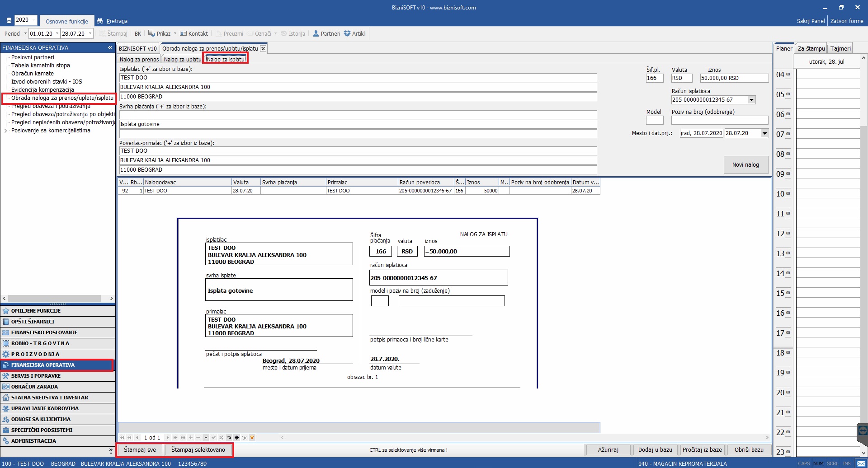Screen dimensions: 868x468
Task: Switch to the Tajmeri planner tab
Action: click(x=840, y=48)
